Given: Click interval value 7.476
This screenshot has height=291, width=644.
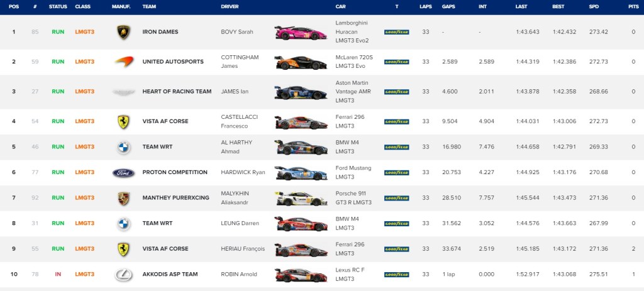Looking at the screenshot, I should pos(487,147).
